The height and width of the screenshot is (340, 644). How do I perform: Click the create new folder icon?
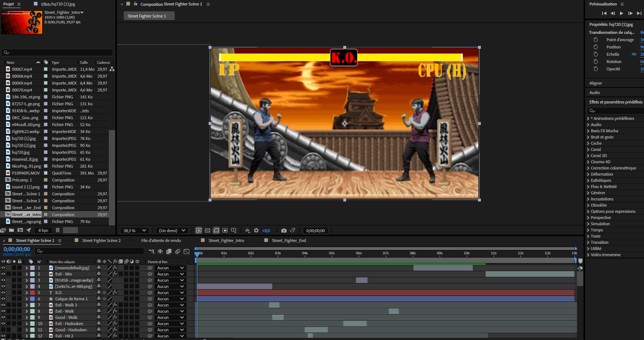[x=11, y=230]
